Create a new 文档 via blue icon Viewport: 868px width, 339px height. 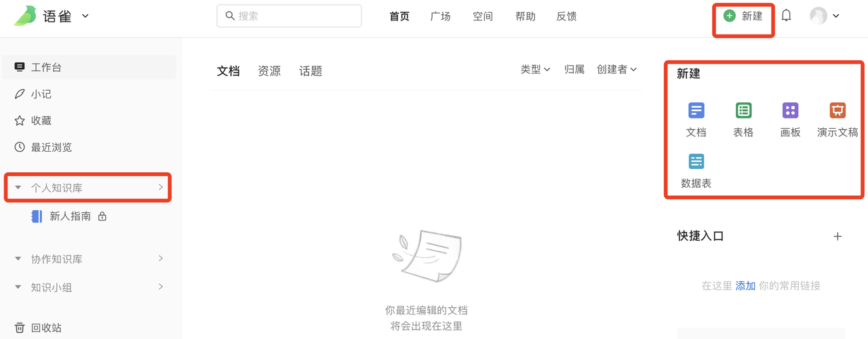(696, 111)
